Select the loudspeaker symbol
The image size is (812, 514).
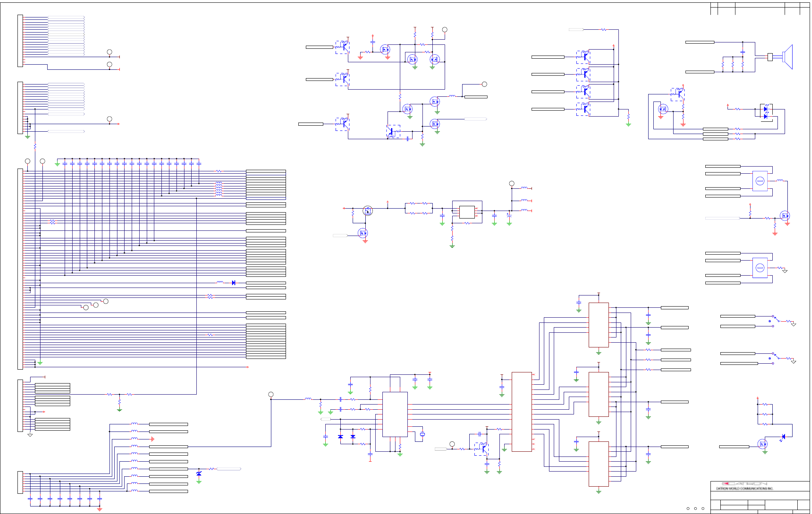coord(787,57)
